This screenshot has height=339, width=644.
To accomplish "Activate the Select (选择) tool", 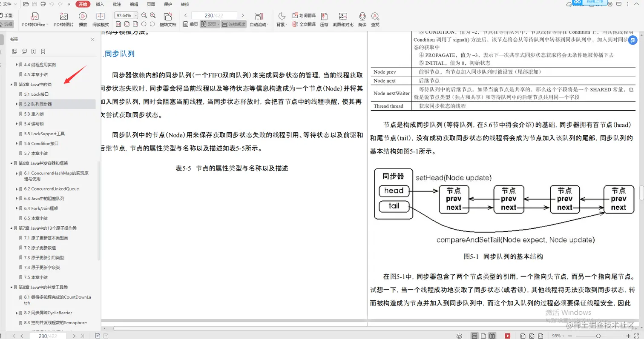I will 7,24.
